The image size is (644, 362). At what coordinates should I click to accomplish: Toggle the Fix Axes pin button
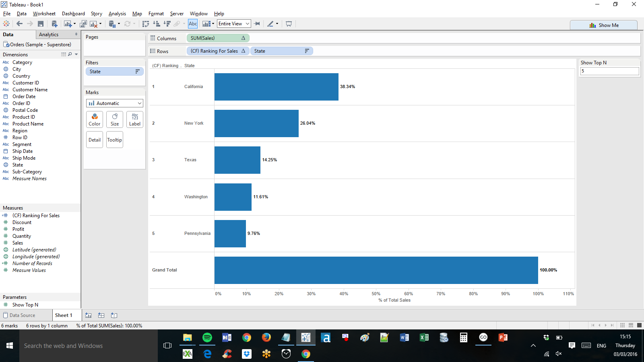[257, 24]
